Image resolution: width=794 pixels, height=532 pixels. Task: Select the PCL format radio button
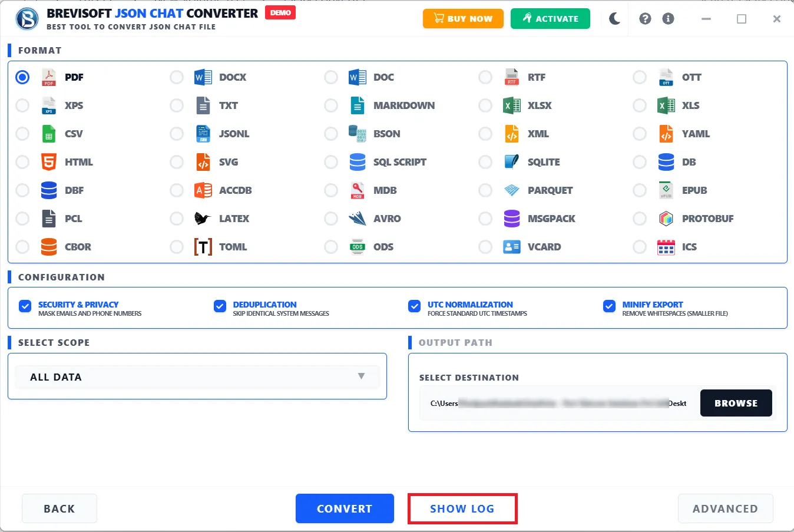coord(22,219)
